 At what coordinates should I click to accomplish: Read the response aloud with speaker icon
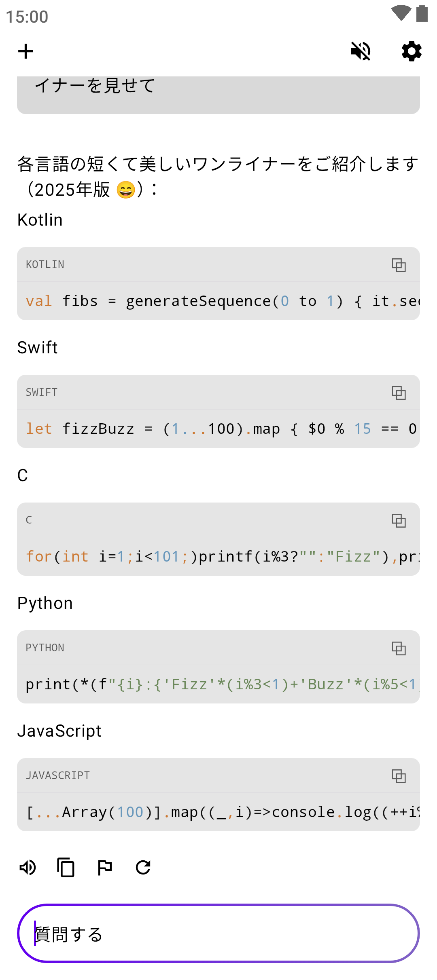[28, 867]
